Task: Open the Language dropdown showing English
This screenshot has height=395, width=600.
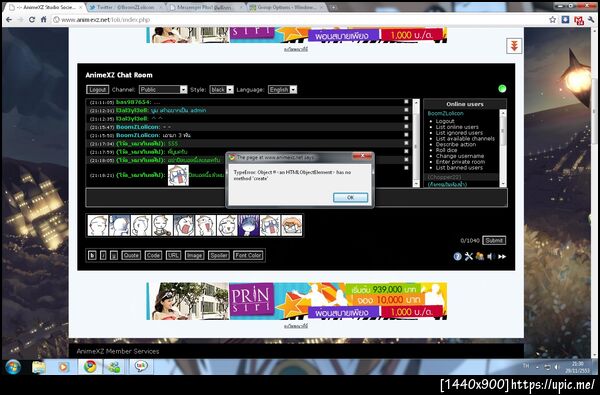Action: click(x=282, y=90)
